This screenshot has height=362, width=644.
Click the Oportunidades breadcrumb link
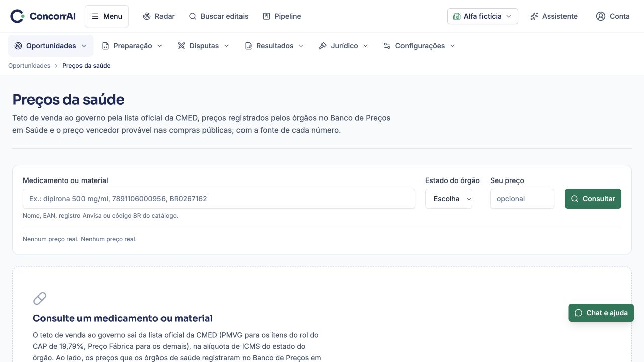click(x=29, y=66)
